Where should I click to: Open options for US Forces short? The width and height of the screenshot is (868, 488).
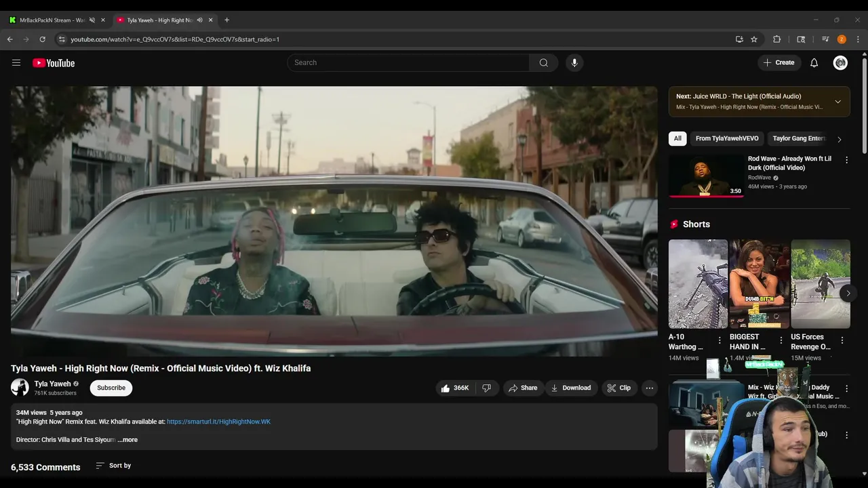click(x=842, y=341)
